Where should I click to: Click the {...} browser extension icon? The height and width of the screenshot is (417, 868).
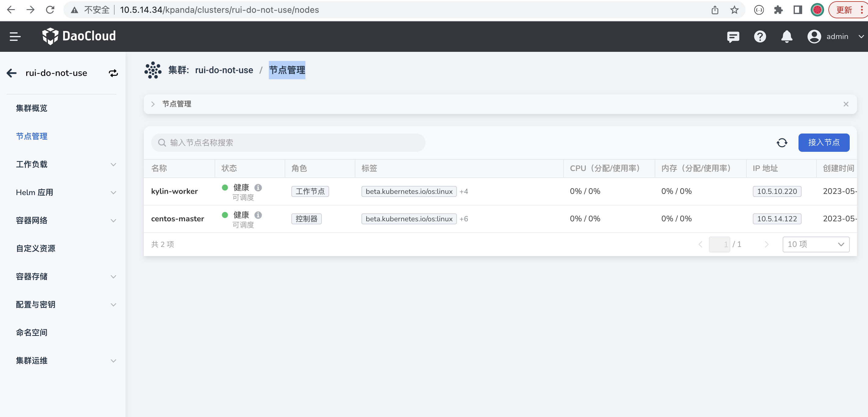coord(759,10)
